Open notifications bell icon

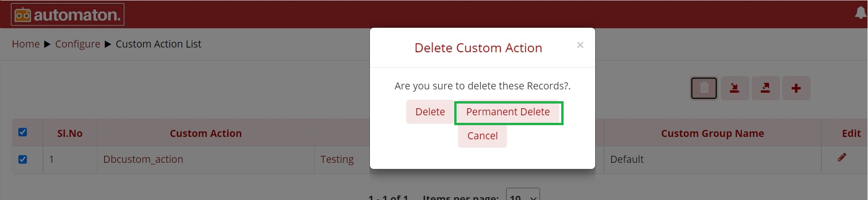[860, 13]
